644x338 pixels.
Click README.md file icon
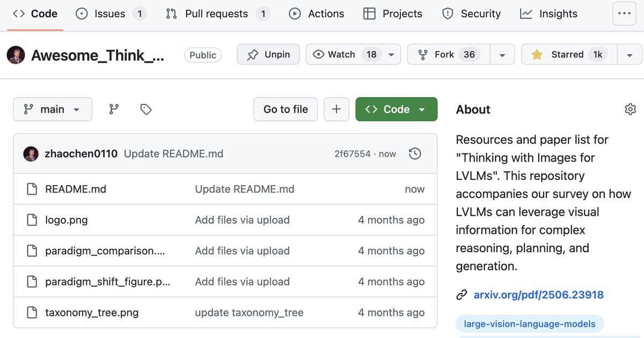[32, 189]
